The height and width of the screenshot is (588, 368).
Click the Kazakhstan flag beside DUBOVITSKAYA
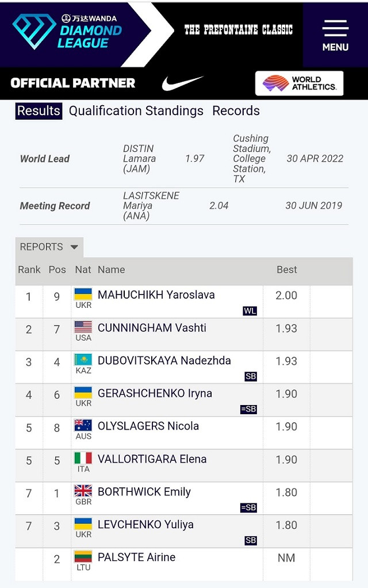tap(83, 360)
